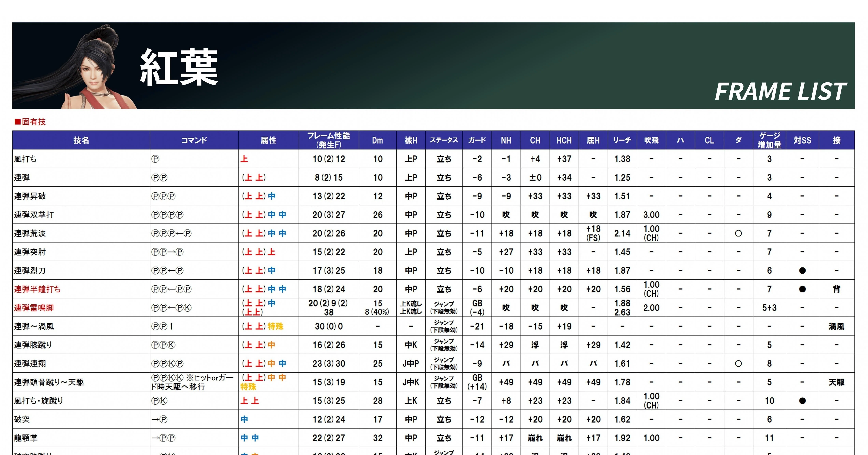The image size is (868, 455).
Task: Click the ⓅⓀ command for 風打ち・旋蹴り
Action: [159, 401]
